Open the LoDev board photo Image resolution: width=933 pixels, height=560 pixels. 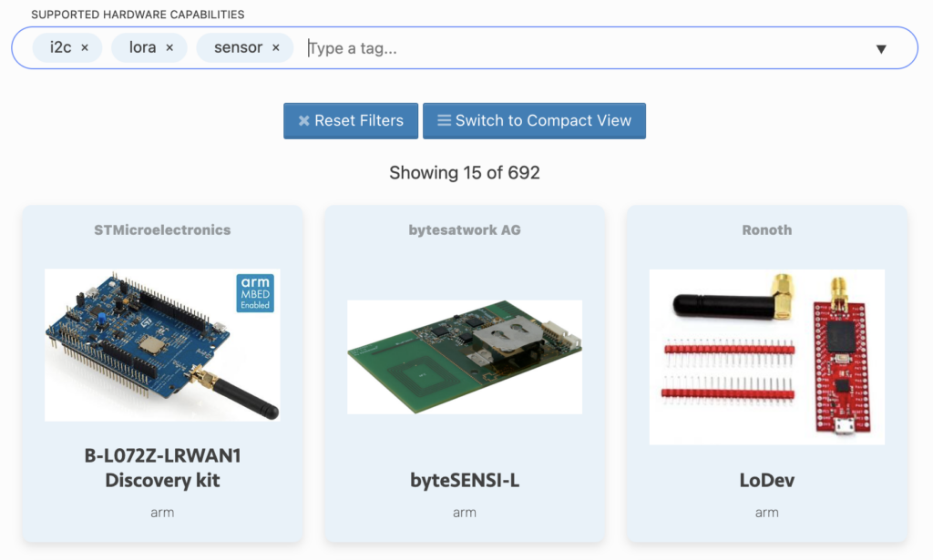[766, 357]
